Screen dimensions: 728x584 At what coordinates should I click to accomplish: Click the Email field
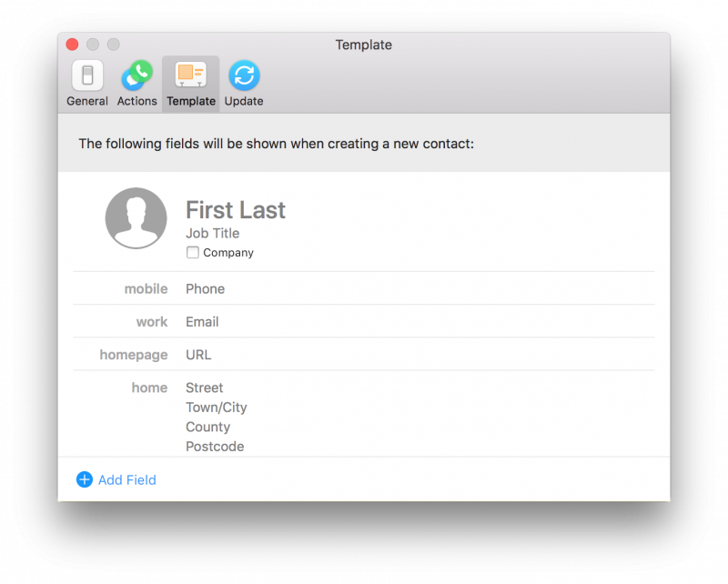coord(202,322)
